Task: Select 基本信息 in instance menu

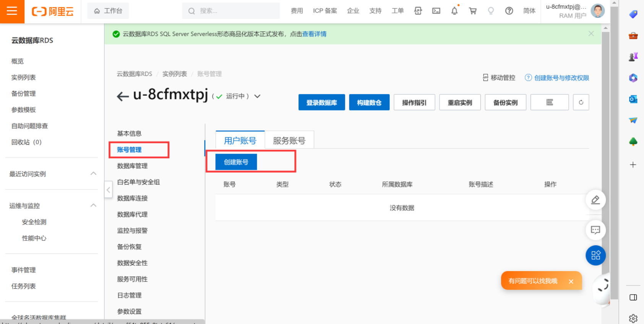Action: pyautogui.click(x=129, y=134)
